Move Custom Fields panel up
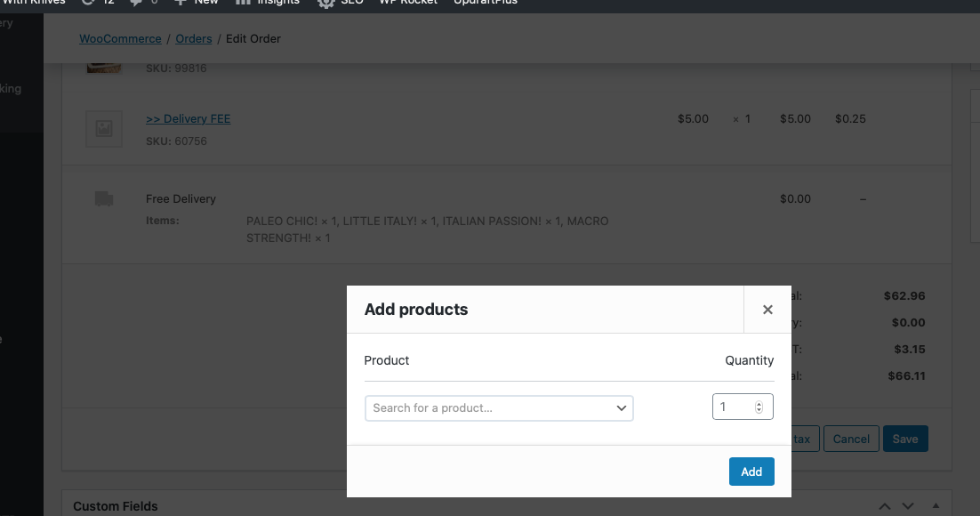 (x=885, y=506)
